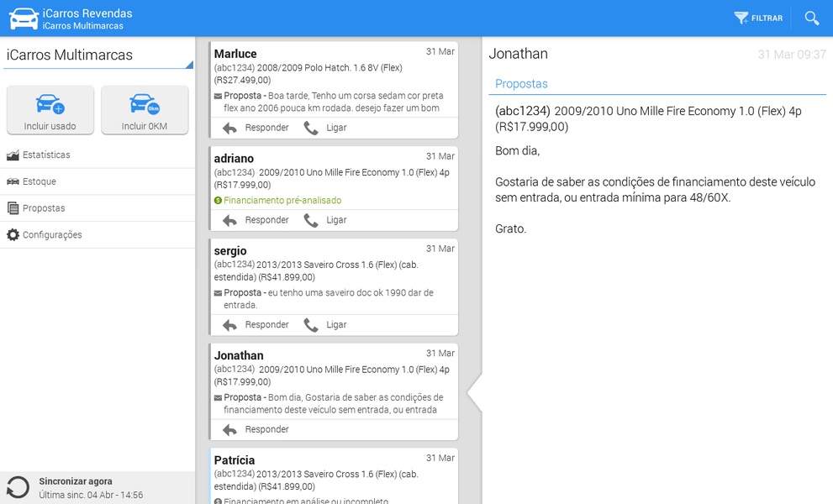The width and height of the screenshot is (833, 504).
Task: Click the phone icon on adriano's card
Action: [x=311, y=220]
